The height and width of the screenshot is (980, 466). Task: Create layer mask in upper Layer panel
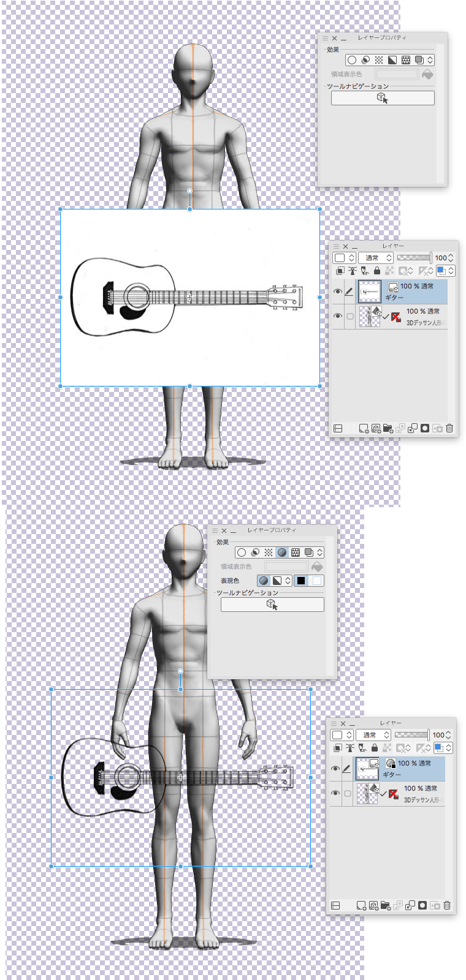[x=425, y=428]
